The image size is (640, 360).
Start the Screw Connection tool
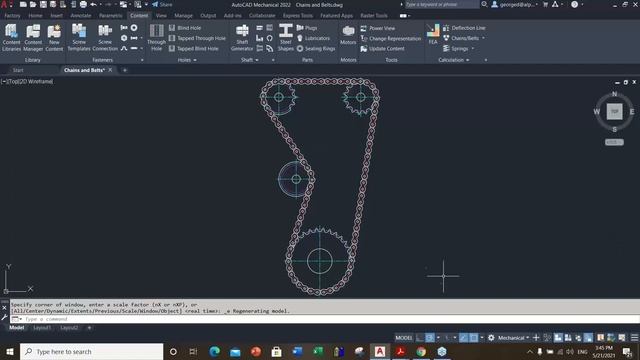tap(105, 37)
